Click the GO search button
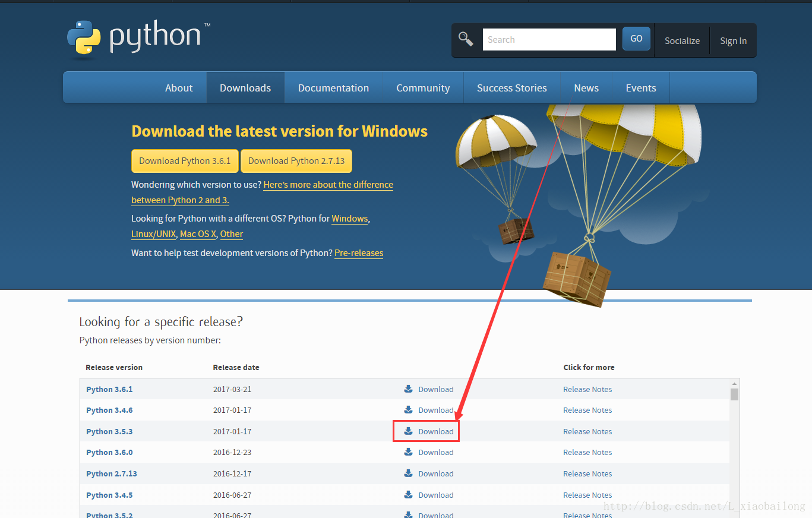Viewport: 812px width, 518px height. tap(636, 39)
